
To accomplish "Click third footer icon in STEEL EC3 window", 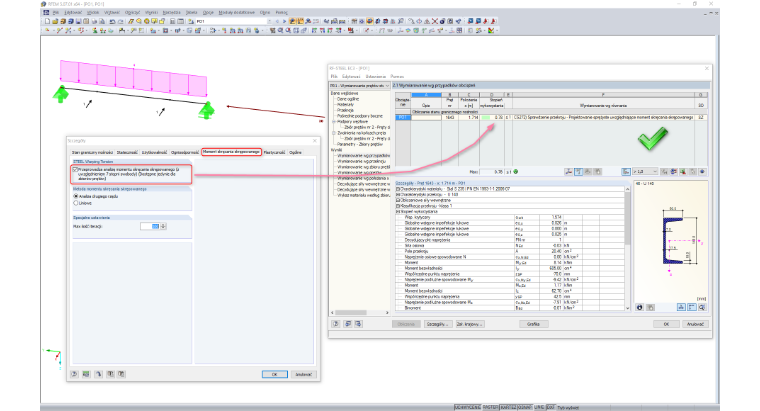I will [358, 324].
